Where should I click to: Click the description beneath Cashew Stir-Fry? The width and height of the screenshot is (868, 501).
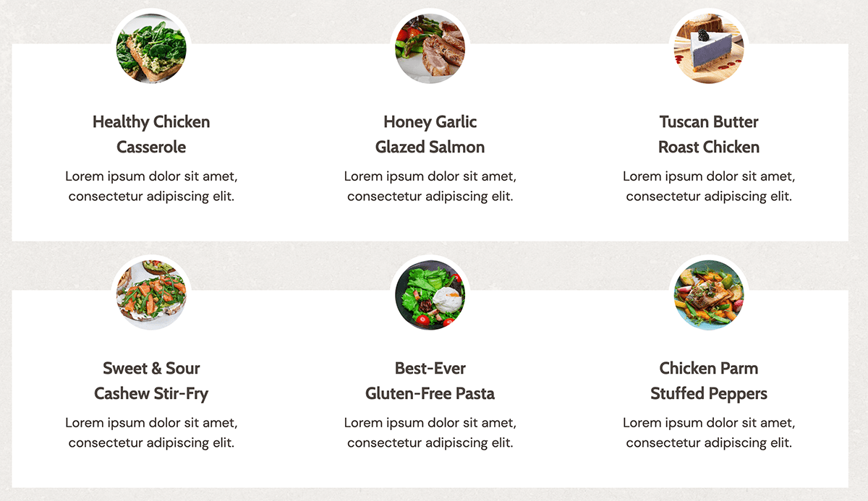click(x=151, y=432)
